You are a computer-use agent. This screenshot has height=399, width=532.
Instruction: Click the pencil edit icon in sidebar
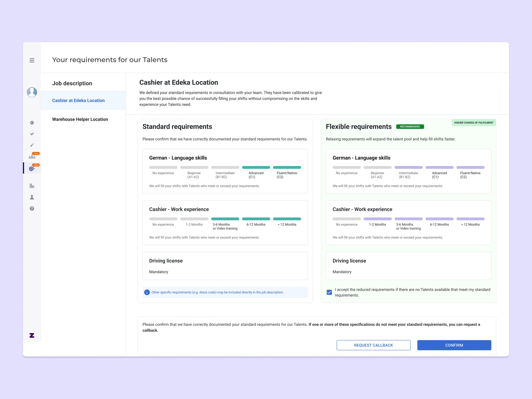click(x=32, y=145)
